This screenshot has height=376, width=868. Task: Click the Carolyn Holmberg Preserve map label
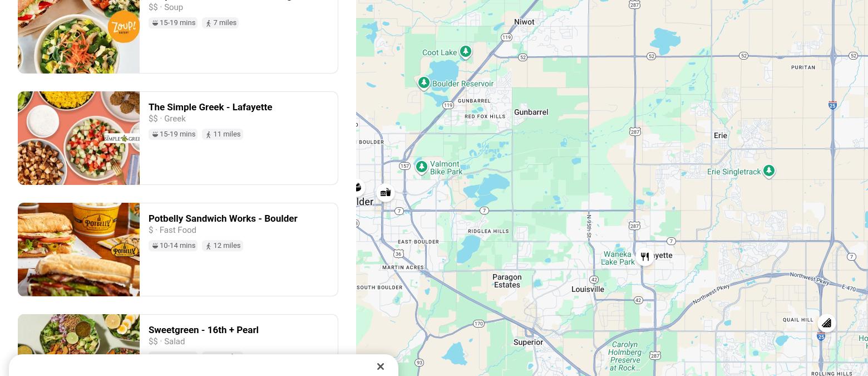[626, 356]
